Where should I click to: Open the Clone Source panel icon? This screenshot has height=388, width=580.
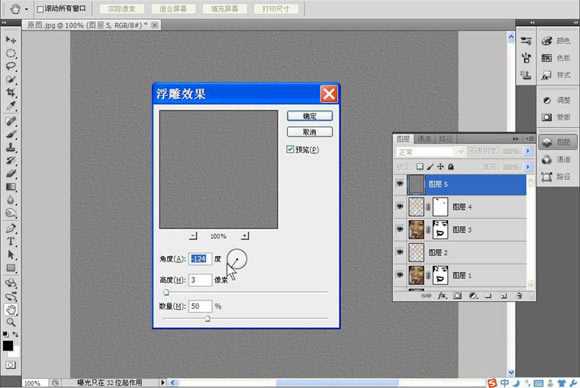(x=526, y=75)
